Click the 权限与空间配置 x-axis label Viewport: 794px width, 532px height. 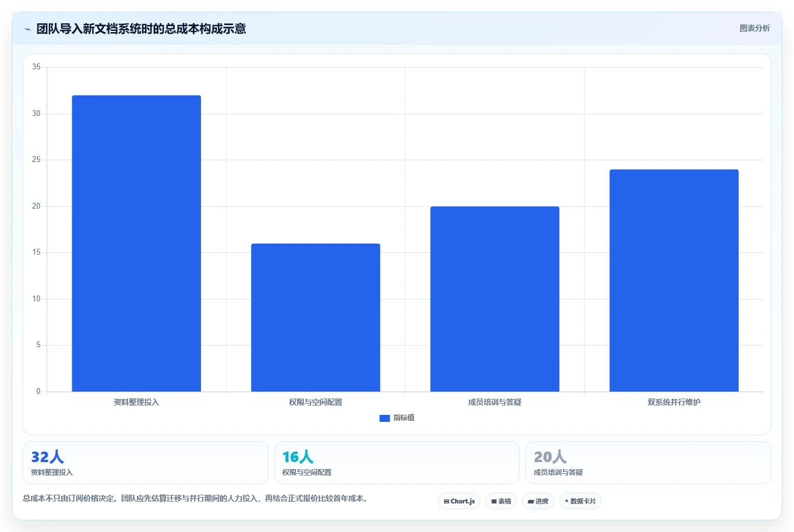316,402
